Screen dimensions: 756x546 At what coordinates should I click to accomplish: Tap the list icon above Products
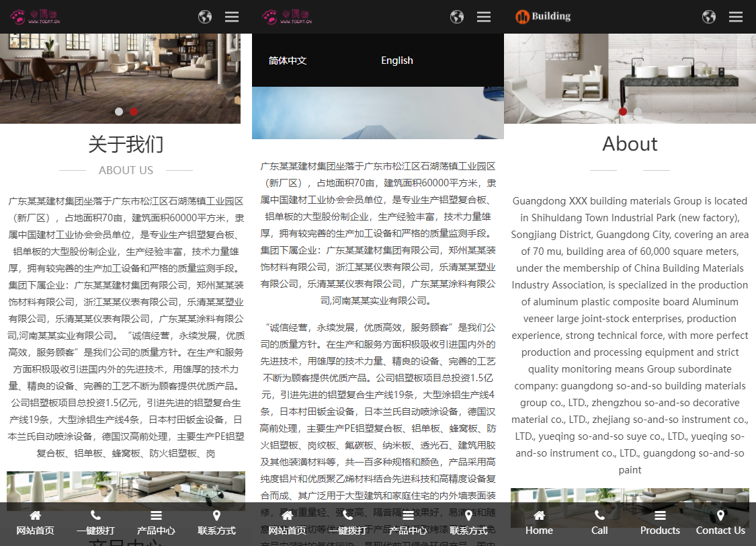[660, 515]
